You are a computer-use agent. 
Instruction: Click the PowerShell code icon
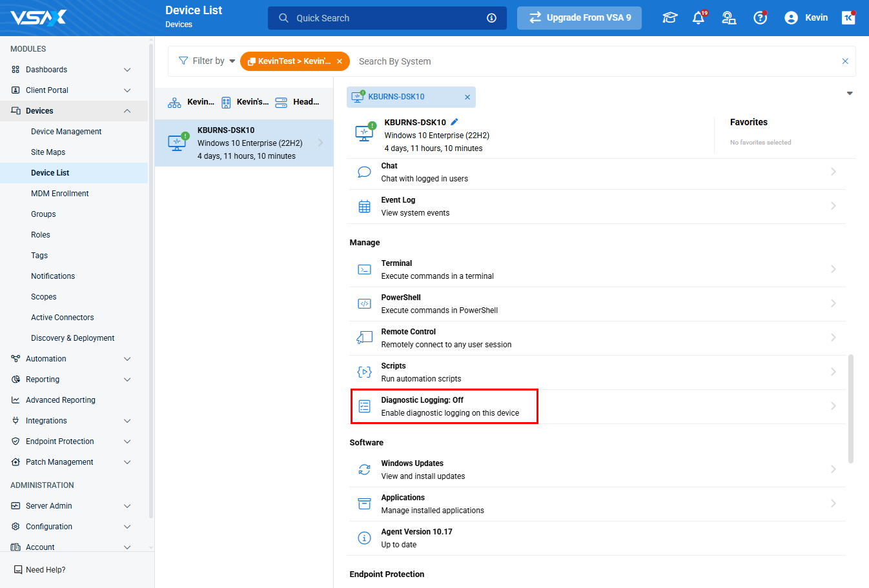pos(364,304)
